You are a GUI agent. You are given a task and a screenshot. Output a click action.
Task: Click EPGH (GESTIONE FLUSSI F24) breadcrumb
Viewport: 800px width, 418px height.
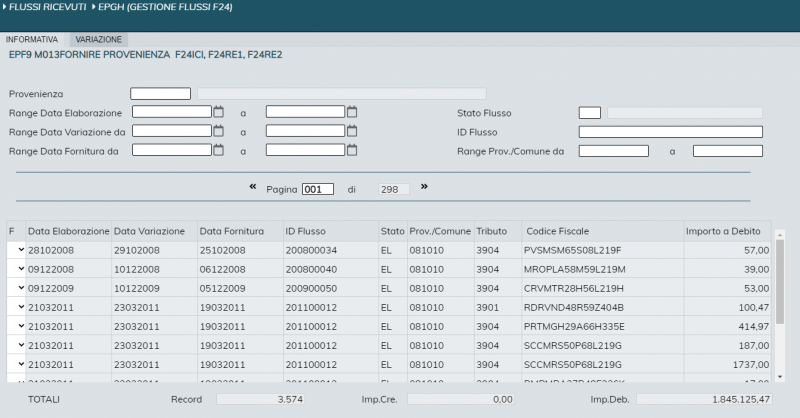tap(163, 8)
